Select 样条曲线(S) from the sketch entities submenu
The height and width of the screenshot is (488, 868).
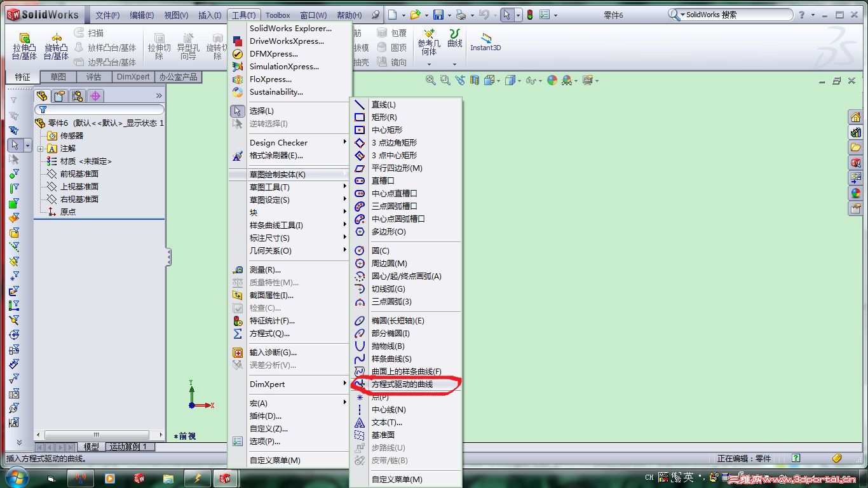tap(406, 358)
